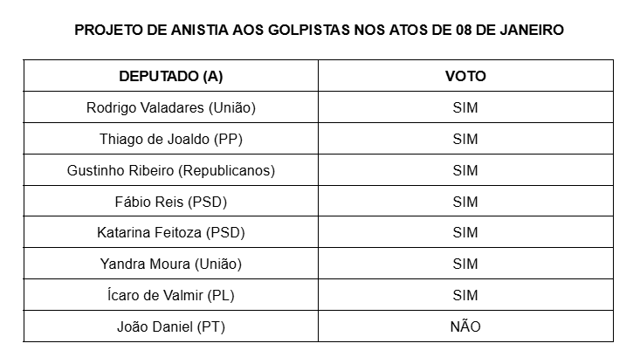Select the Katarina Feitoza (PSD) cell

pyautogui.click(x=171, y=233)
